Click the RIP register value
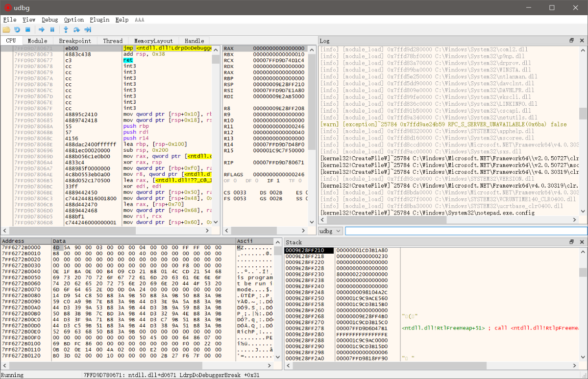This screenshot has height=379, width=588. click(x=278, y=162)
